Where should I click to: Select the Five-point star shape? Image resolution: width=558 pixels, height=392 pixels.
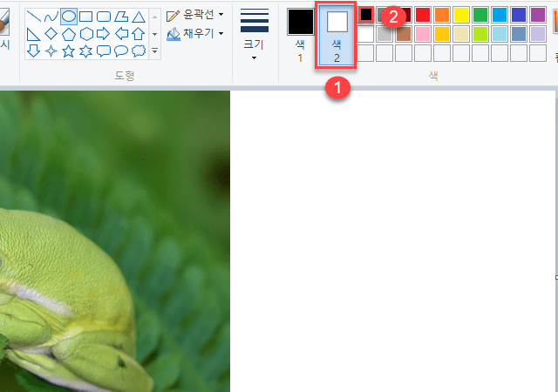pyautogui.click(x=68, y=51)
